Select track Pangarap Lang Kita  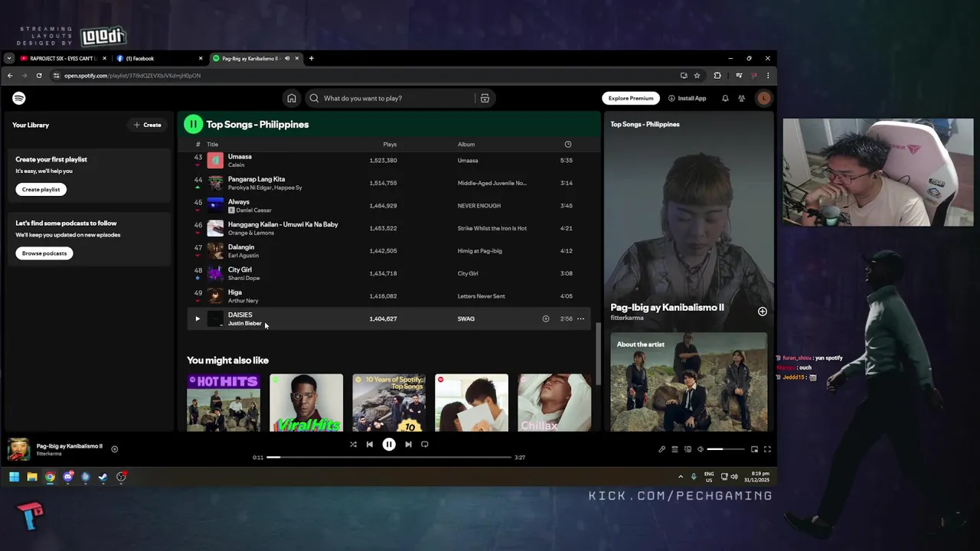click(x=389, y=183)
